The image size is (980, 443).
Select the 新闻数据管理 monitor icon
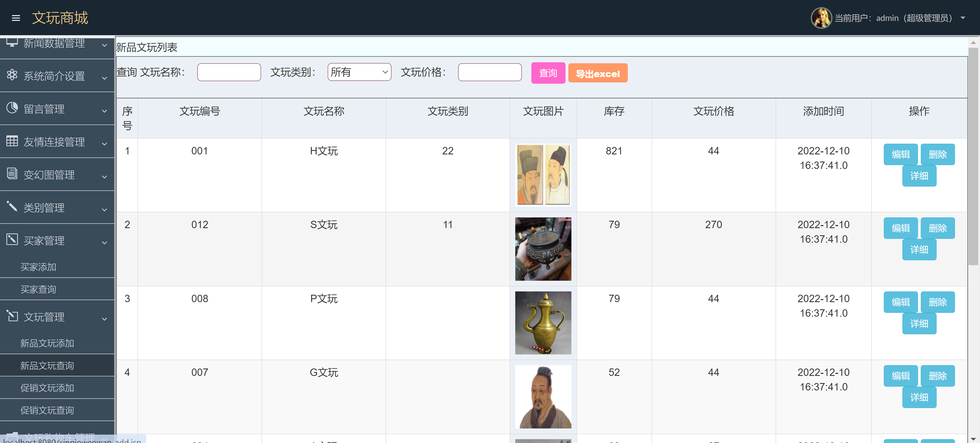coord(12,43)
